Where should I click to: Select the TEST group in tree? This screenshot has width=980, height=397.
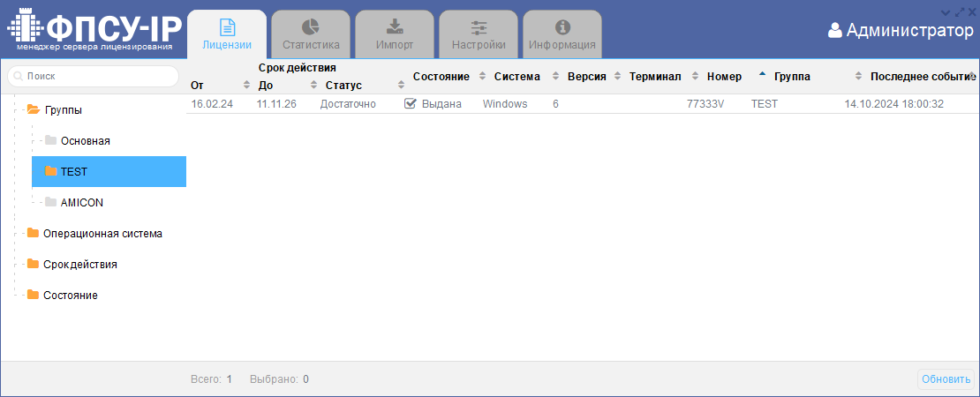[x=74, y=172]
